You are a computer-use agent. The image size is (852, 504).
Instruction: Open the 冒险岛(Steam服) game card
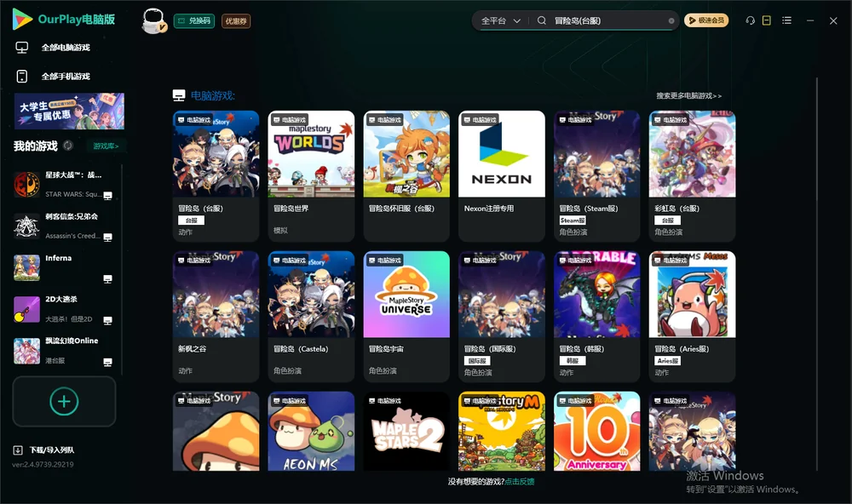[x=597, y=176]
